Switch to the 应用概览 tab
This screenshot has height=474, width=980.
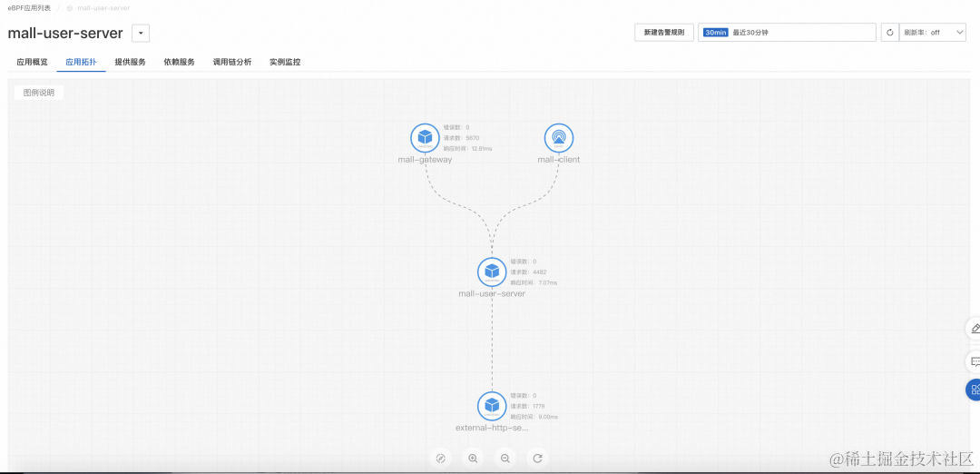click(32, 62)
